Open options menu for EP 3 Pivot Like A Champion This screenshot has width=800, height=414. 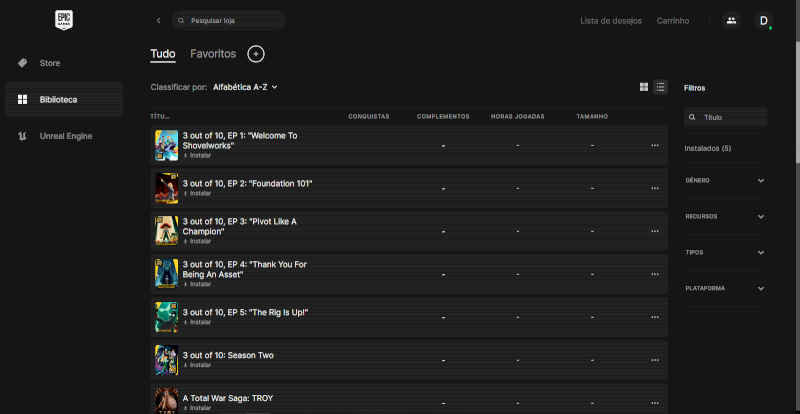pos(655,231)
